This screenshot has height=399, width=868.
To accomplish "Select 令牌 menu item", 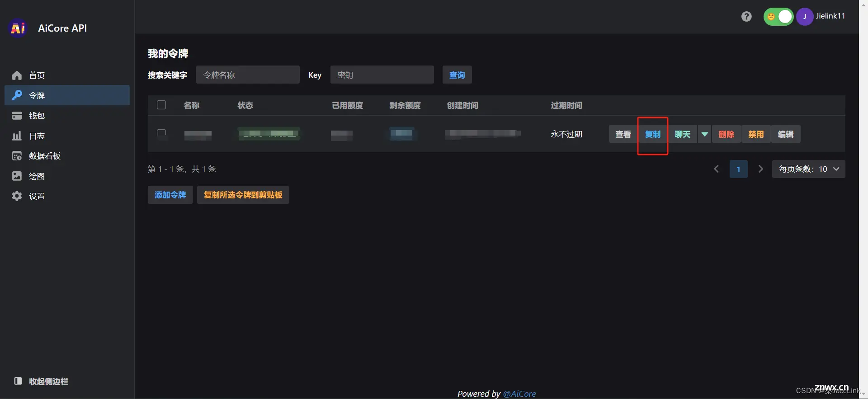I will point(67,95).
